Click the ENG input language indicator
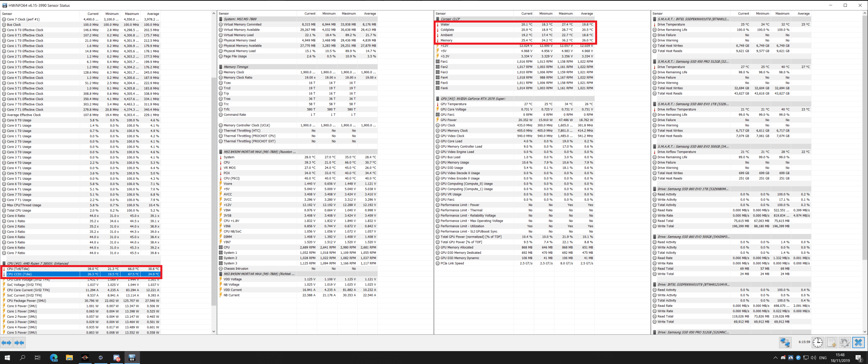This screenshot has height=364, width=868. [x=823, y=358]
